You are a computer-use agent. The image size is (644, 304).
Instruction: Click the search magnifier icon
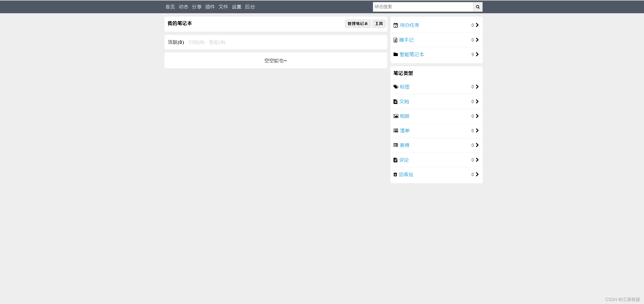478,7
